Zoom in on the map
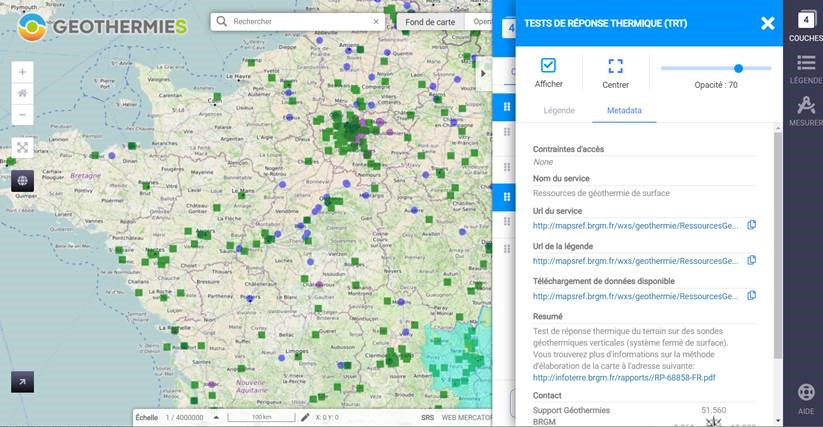Image resolution: width=823 pixels, height=427 pixels. [x=22, y=72]
